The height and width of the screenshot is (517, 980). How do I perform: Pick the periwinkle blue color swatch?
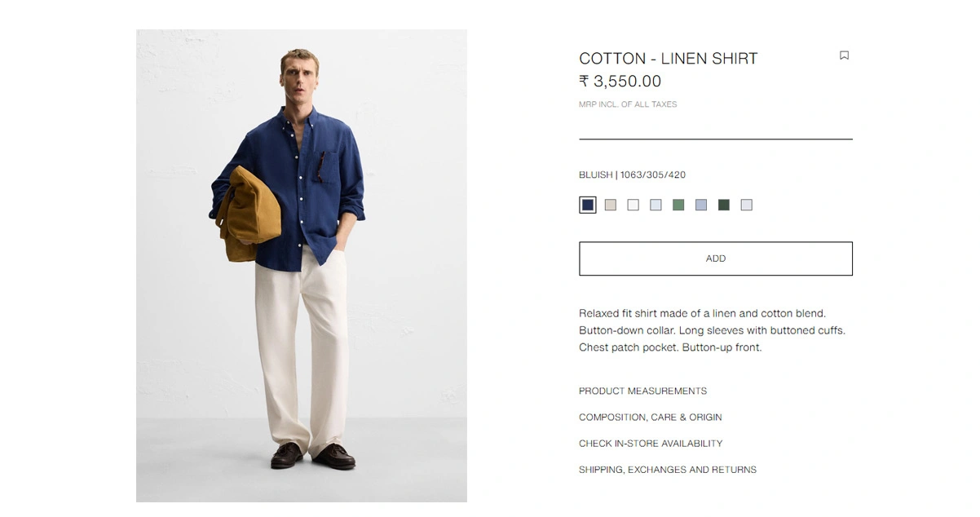tap(701, 205)
